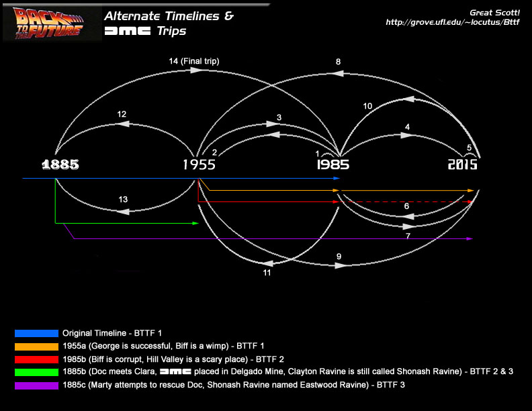This screenshot has height=411, width=532.
Task: Click the trip number 4 label
Action: click(407, 127)
